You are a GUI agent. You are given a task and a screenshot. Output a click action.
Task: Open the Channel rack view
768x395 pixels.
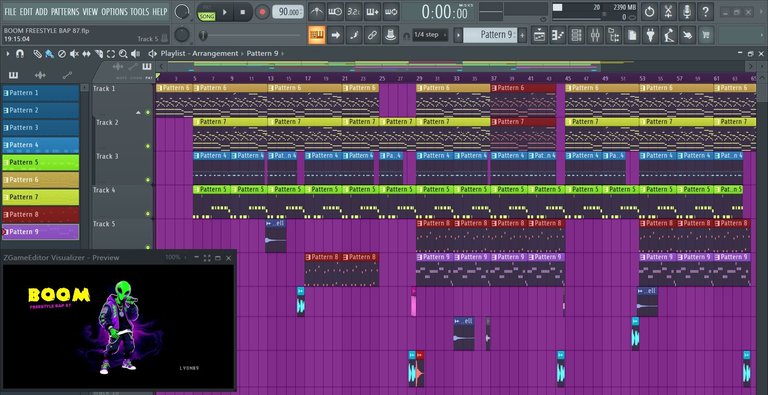(x=576, y=35)
